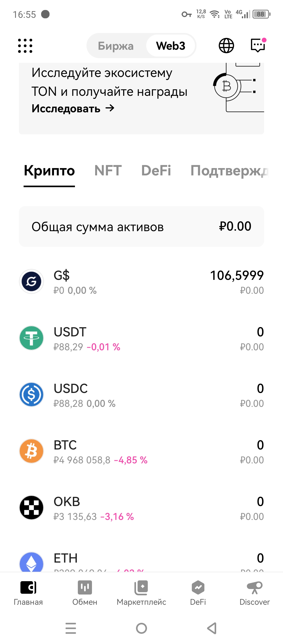Switch to Биржа mode
This screenshot has height=644, width=283.
pos(116,46)
